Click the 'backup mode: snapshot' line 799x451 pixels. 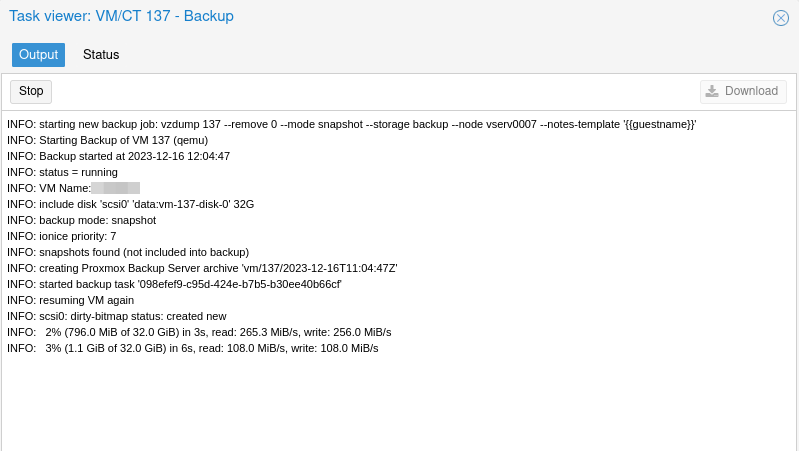[x=81, y=220]
